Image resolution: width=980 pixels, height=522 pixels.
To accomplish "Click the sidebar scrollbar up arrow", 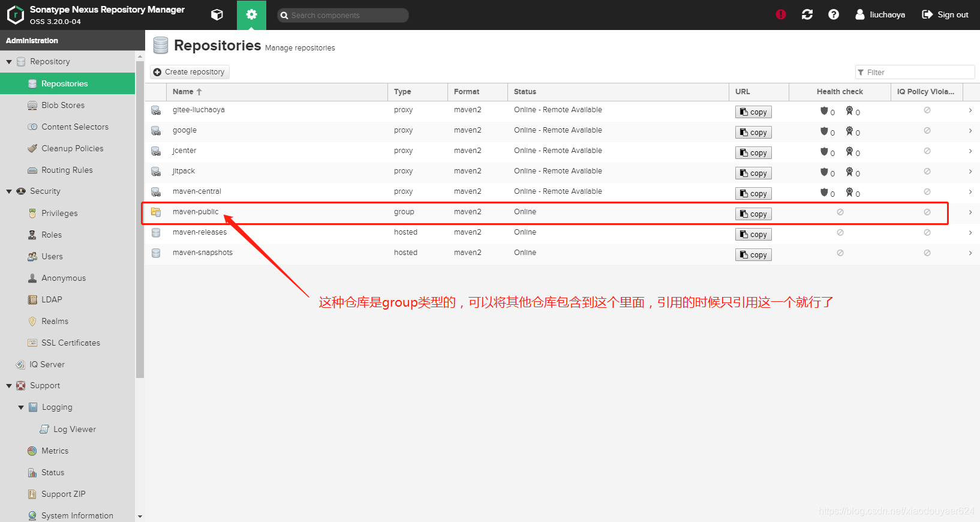I will coord(140,56).
